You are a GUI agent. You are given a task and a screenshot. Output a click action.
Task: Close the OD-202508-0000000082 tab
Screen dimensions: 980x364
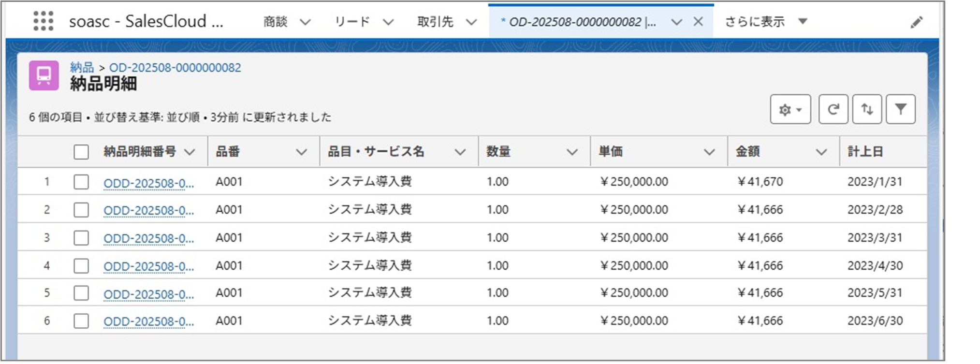tap(698, 21)
